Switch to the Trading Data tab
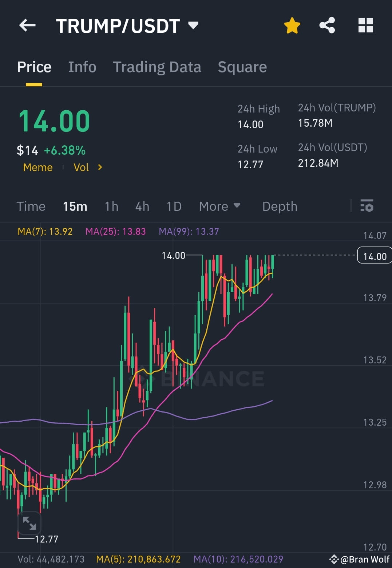Image resolution: width=392 pixels, height=568 pixels. 157,67
